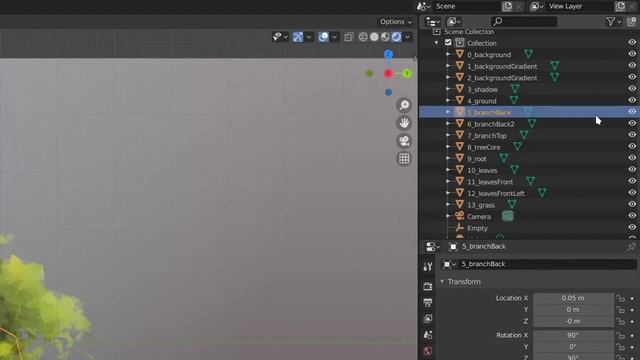Click the new scene button
640x360 pixels.
pyautogui.click(x=507, y=6)
